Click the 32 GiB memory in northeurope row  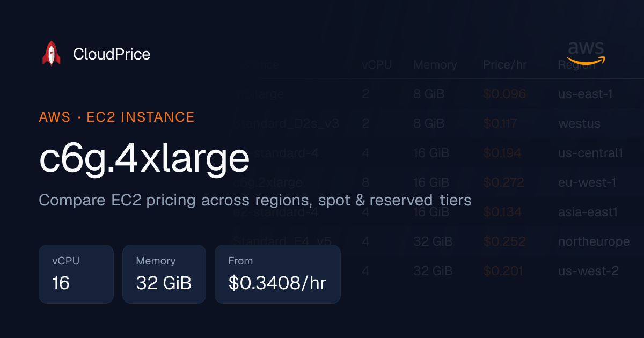click(x=433, y=242)
